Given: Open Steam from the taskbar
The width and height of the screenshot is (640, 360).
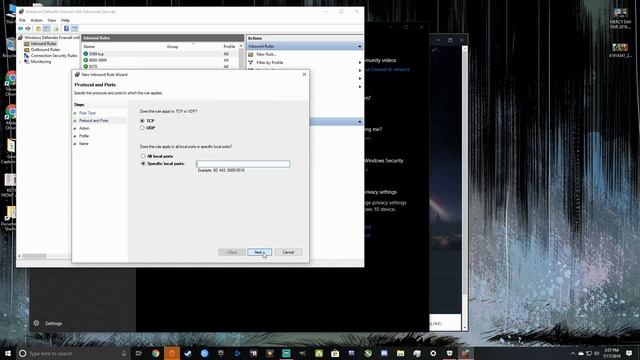Looking at the screenshot, I should [188, 353].
